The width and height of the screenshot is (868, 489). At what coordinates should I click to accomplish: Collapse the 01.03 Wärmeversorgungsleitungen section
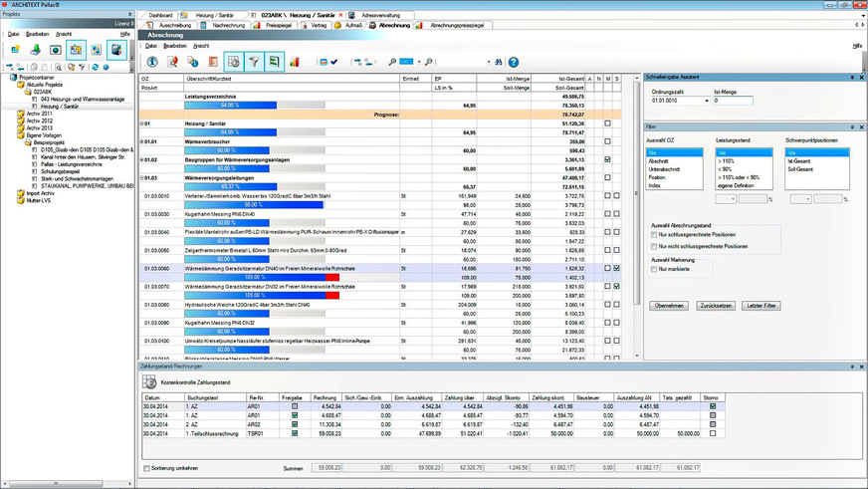[x=142, y=177]
